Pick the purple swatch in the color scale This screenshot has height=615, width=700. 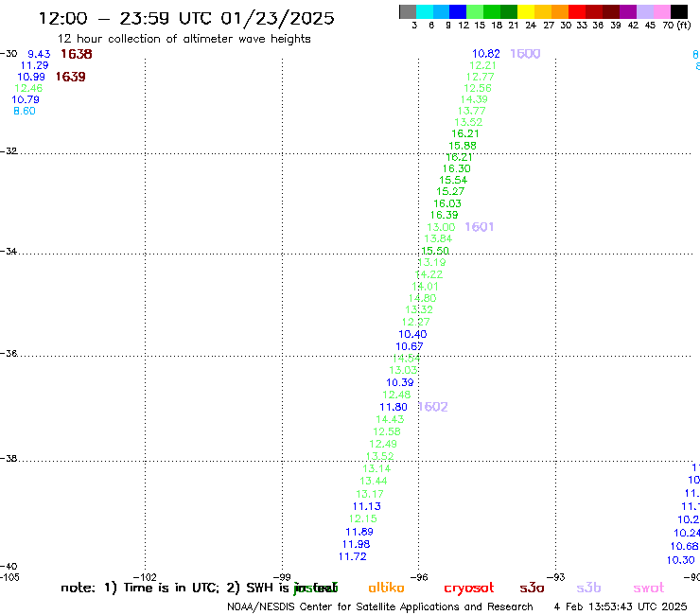click(628, 11)
